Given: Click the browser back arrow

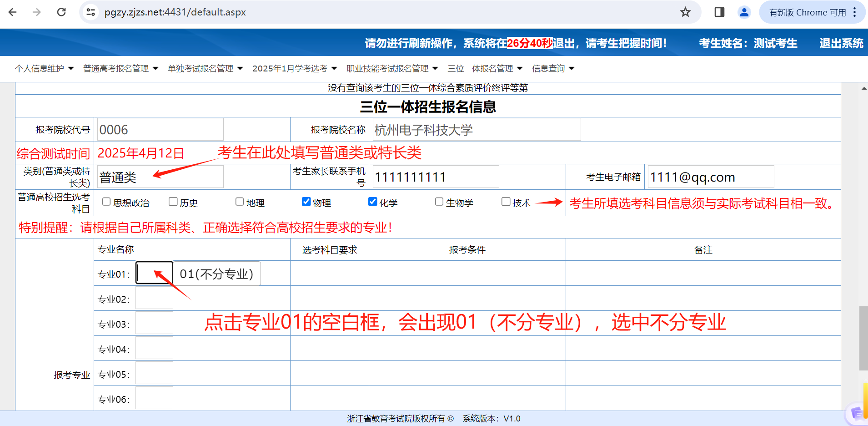Looking at the screenshot, I should [x=13, y=12].
